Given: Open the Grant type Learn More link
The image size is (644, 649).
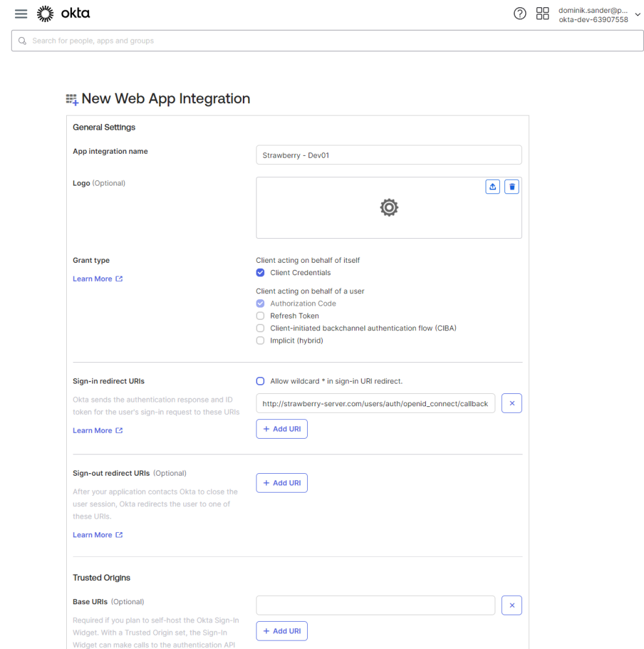Looking at the screenshot, I should pyautogui.click(x=97, y=279).
